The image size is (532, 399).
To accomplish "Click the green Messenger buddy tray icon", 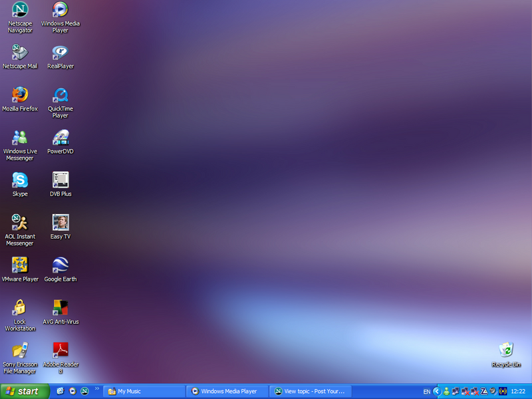I will 446,392.
